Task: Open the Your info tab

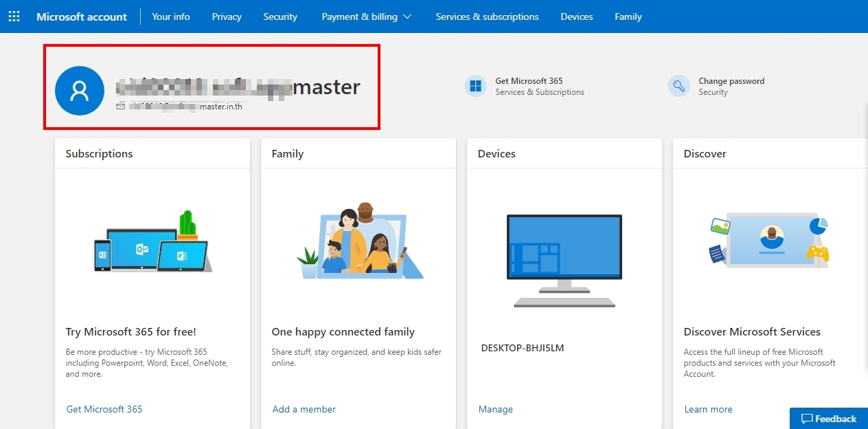Action: [171, 16]
